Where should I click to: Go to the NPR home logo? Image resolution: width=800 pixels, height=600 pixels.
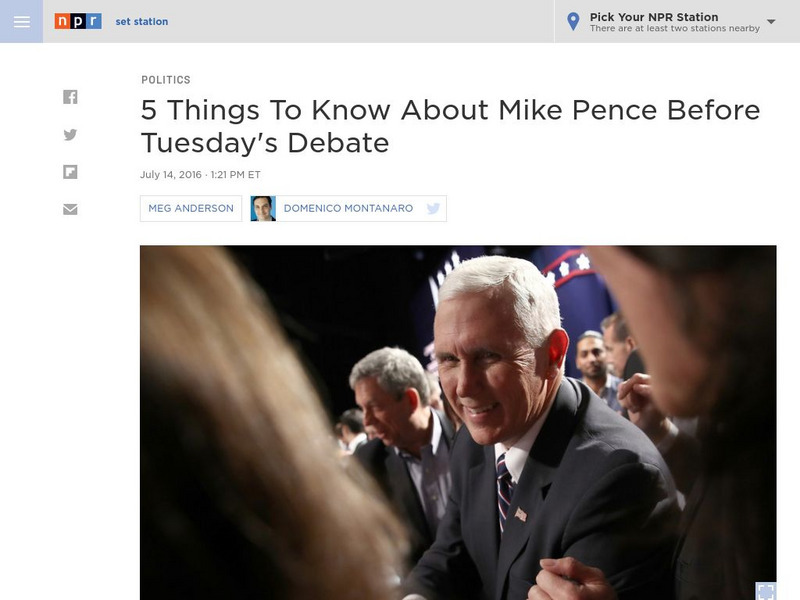coord(78,21)
